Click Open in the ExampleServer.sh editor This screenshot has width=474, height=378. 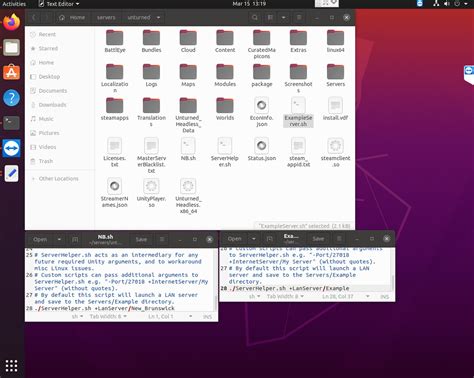[235, 239]
